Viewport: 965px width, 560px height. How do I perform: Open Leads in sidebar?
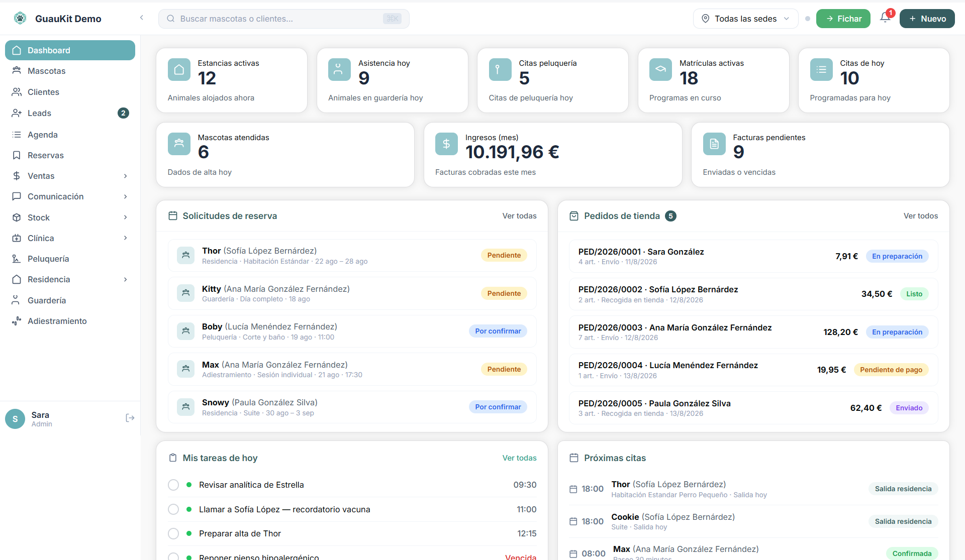(x=70, y=113)
